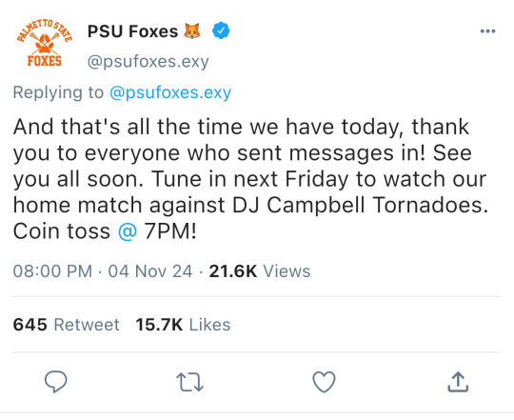Viewport: 514px width, 420px height.
Task: Click the blue @ symbol before 7PM
Action: [128, 231]
